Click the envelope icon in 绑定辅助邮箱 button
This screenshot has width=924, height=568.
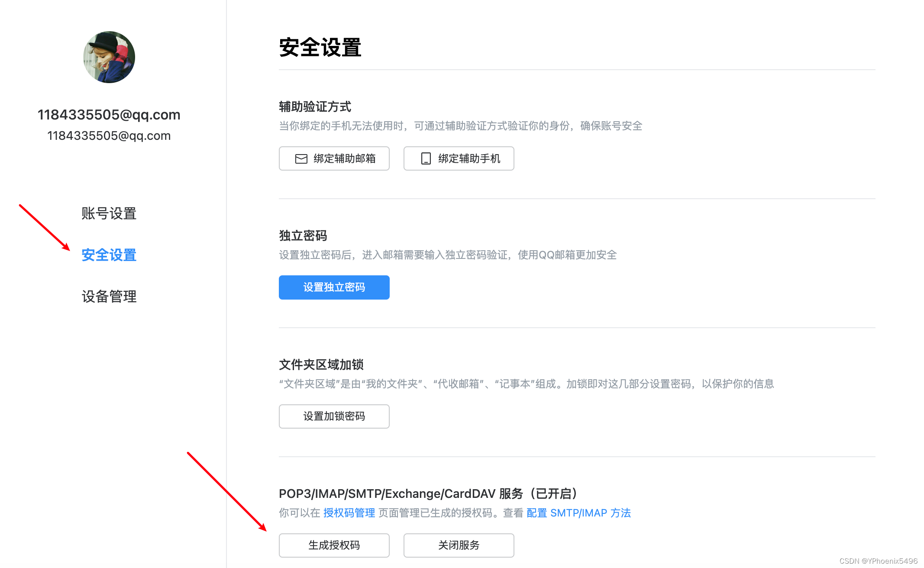(x=301, y=159)
